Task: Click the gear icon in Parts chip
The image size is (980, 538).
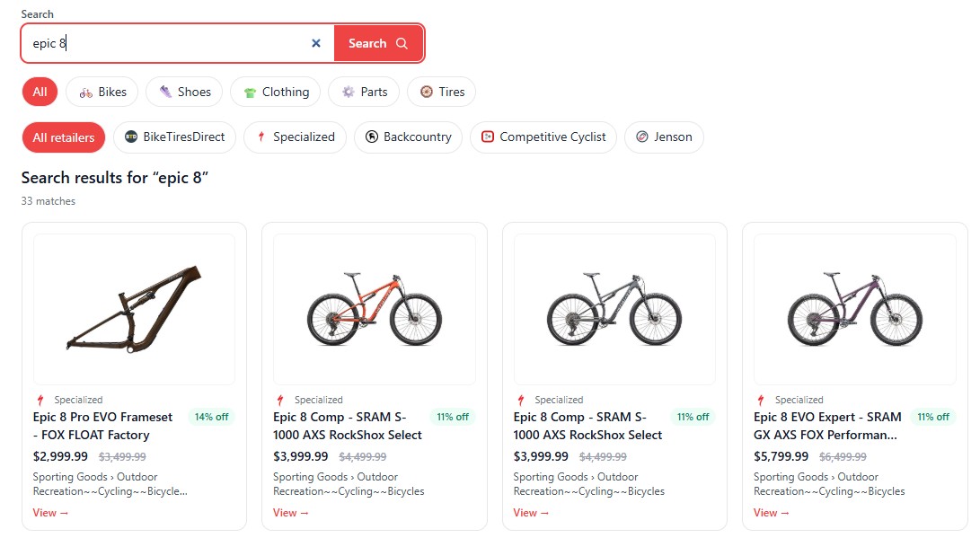Action: pos(348,92)
